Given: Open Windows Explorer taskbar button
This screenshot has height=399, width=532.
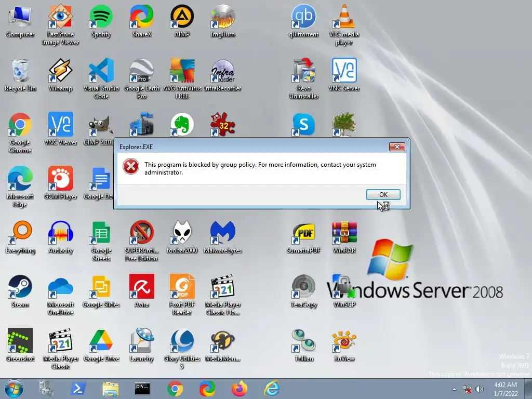Looking at the screenshot, I should coord(110,389).
